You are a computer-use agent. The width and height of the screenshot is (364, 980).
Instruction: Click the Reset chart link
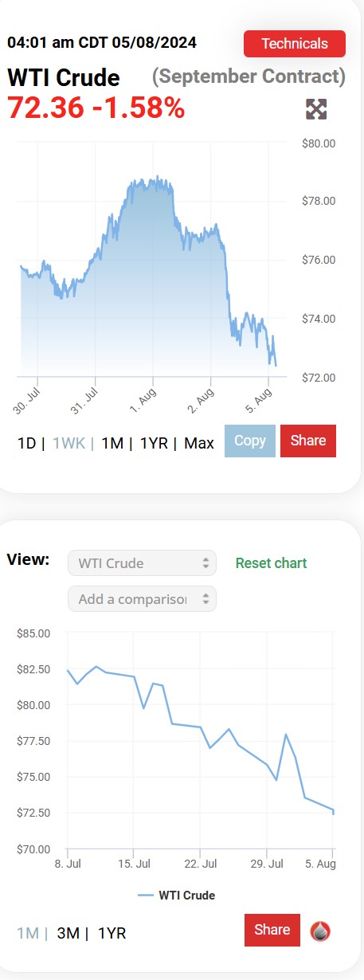click(271, 563)
